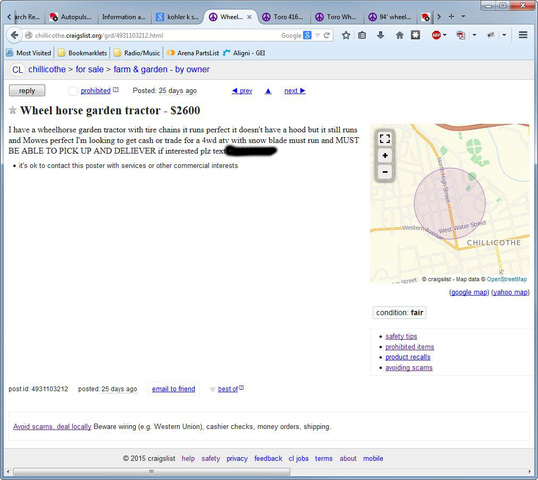The height and width of the screenshot is (480, 538).
Task: Open the next posting link
Action: [295, 91]
